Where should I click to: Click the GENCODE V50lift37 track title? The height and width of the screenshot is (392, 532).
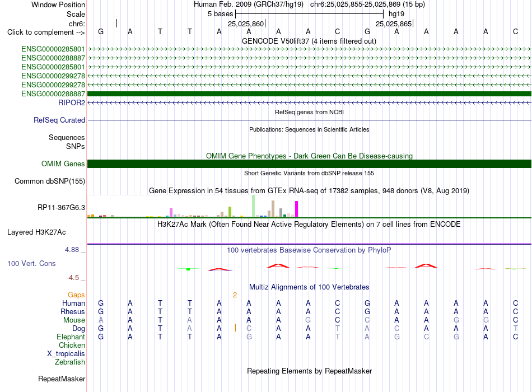(x=309, y=41)
